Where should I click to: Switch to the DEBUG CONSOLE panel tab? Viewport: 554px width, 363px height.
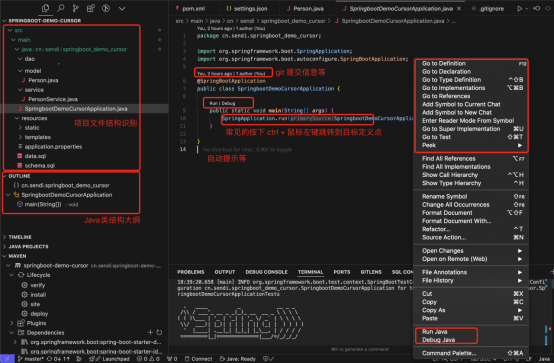pos(266,272)
